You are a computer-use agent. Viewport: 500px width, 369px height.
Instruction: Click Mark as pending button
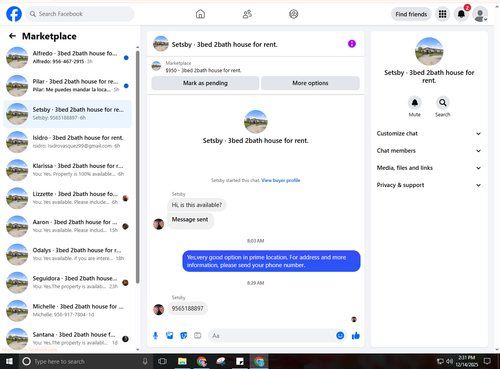click(x=205, y=83)
